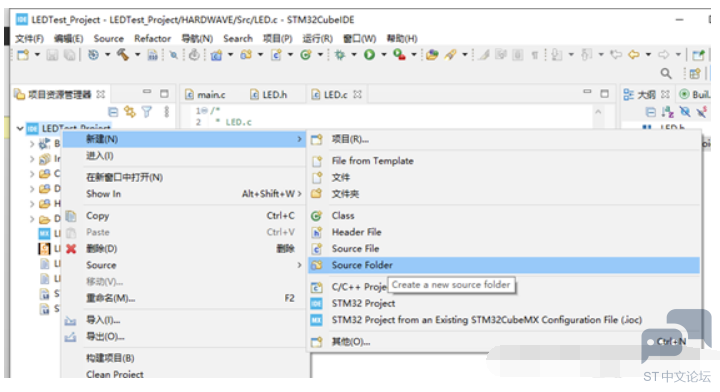Image resolution: width=720 pixels, height=392 pixels.
Task: Open the Search menu
Action: [x=238, y=39]
